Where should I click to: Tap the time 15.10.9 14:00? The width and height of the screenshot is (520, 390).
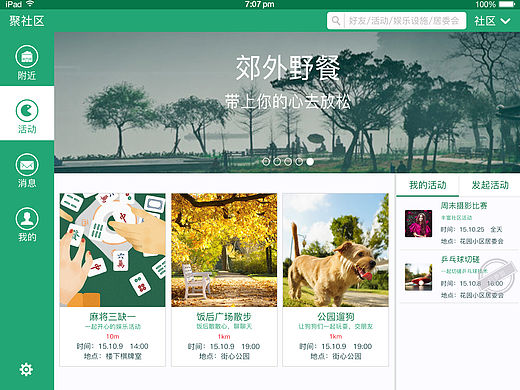(x=123, y=346)
